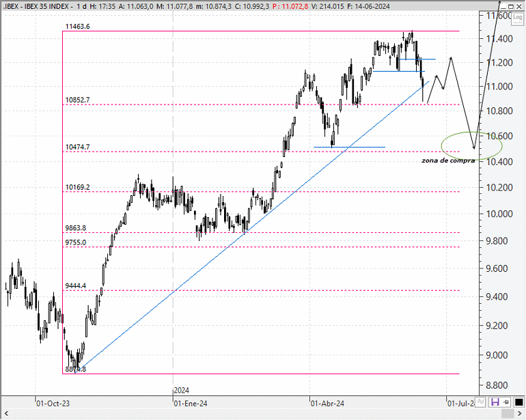The width and height of the screenshot is (526, 420).
Task: Minimize the IBEX chart window
Action: [x=503, y=6]
